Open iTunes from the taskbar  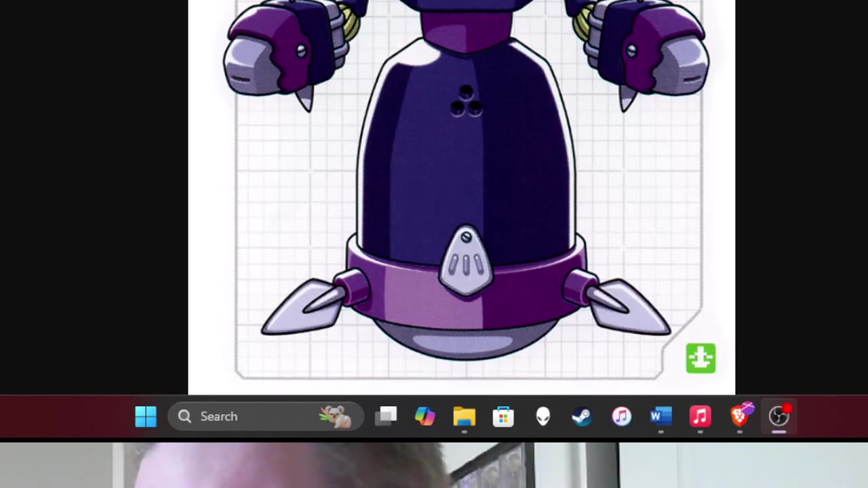(x=621, y=416)
